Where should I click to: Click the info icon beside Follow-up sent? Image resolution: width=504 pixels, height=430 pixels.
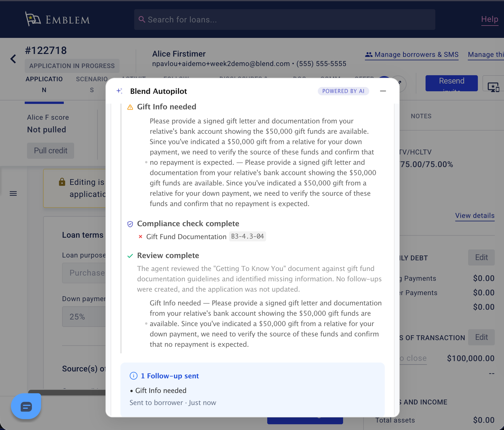coord(134,376)
